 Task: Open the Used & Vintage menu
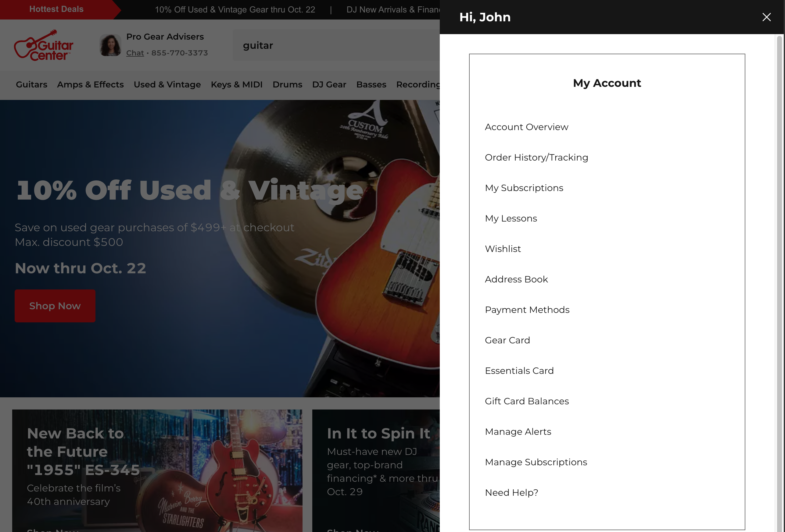click(167, 85)
